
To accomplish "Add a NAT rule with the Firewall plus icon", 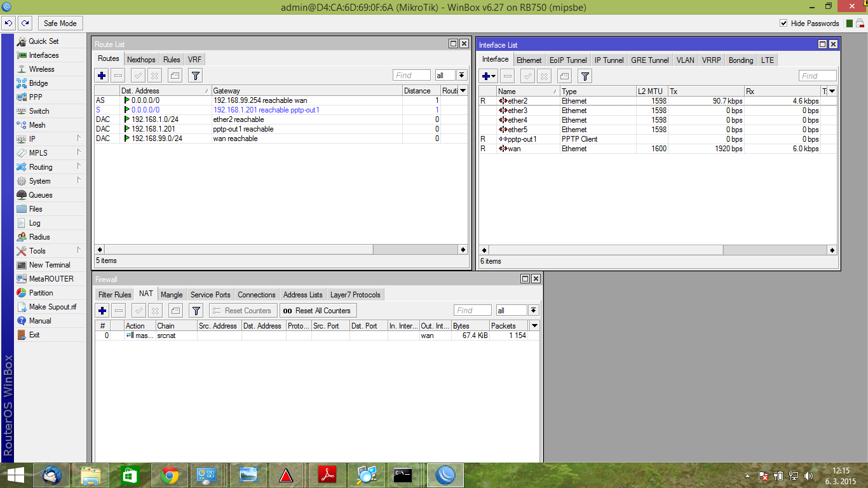I will (102, 311).
